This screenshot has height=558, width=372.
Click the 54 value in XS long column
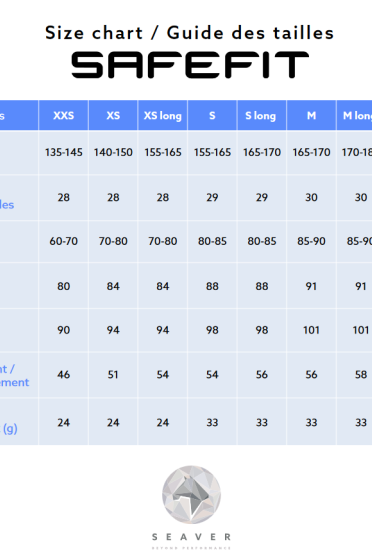tap(163, 375)
